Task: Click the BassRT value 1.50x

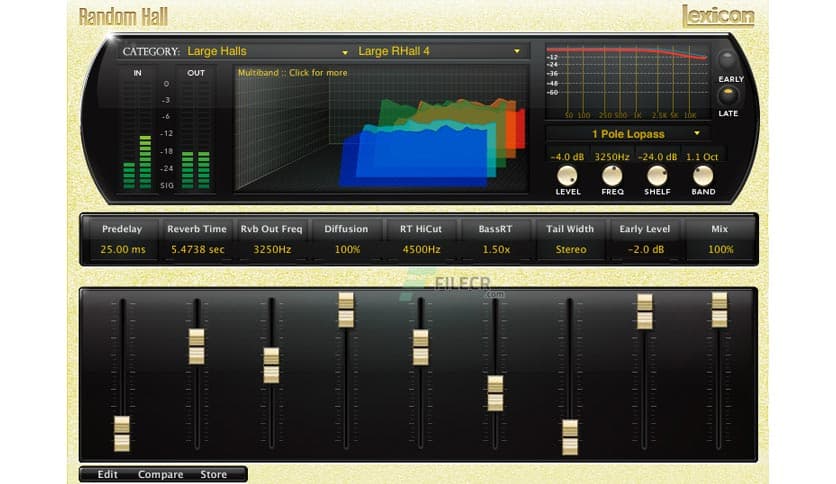Action: [x=496, y=249]
